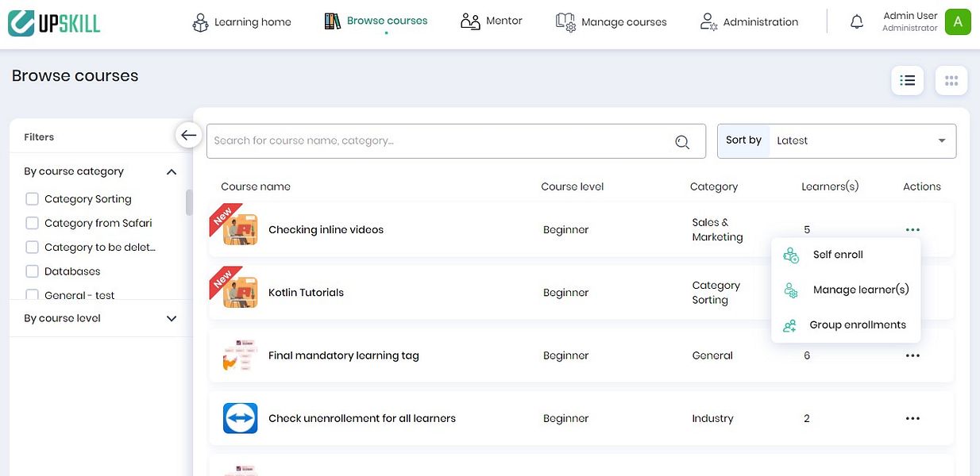Select Self enroll from actions menu
The height and width of the screenshot is (476, 980).
[837, 255]
